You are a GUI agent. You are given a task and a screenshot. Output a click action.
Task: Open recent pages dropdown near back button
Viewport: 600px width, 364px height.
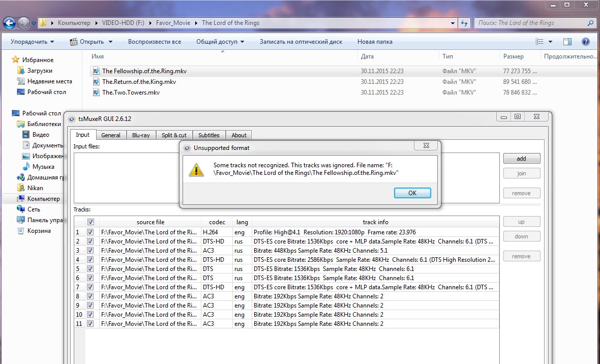coord(34,23)
